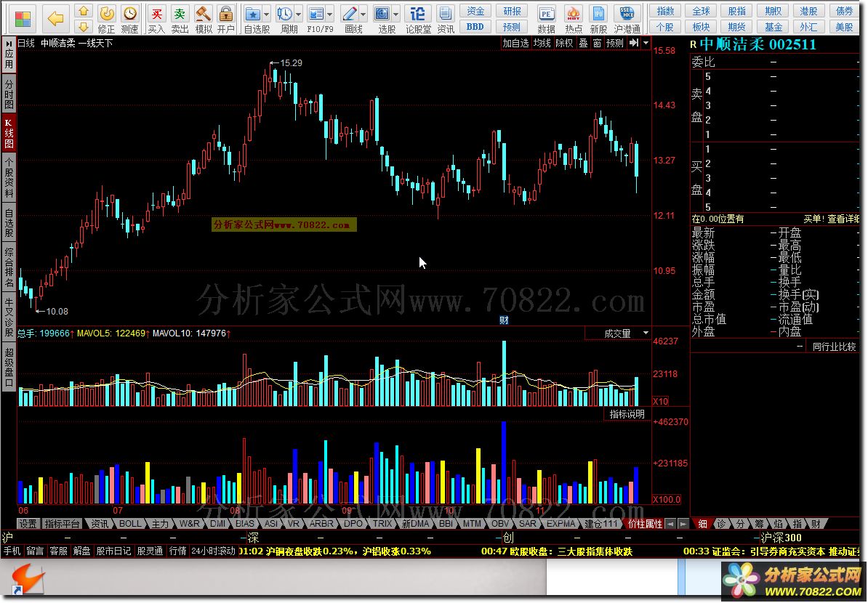The width and height of the screenshot is (868, 603).
Task: Open the 指数 index button
Action: tap(665, 11)
